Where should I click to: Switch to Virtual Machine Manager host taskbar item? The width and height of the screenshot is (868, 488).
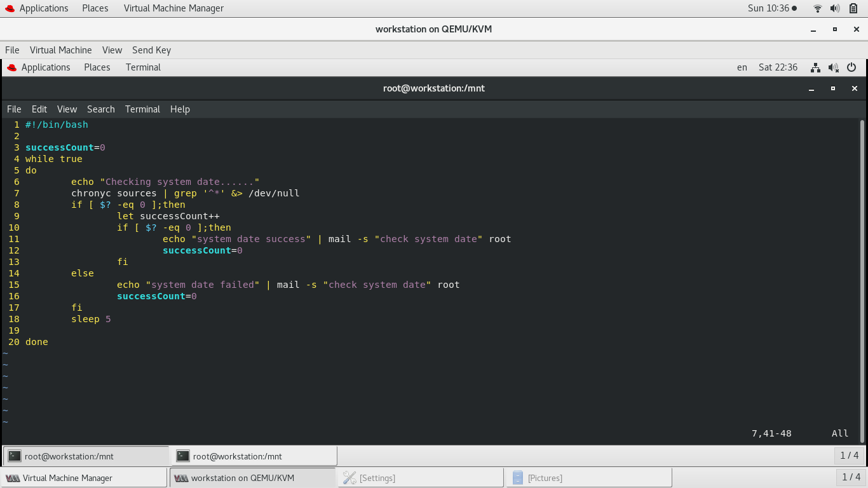tap(85, 478)
